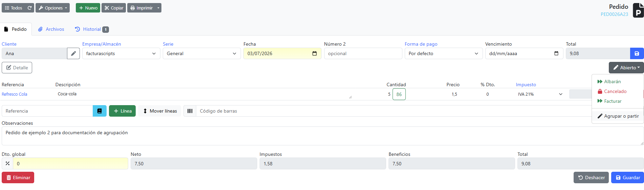Open the Vencimiento calendar picker icon
This screenshot has width=644, height=190.
click(x=556, y=53)
